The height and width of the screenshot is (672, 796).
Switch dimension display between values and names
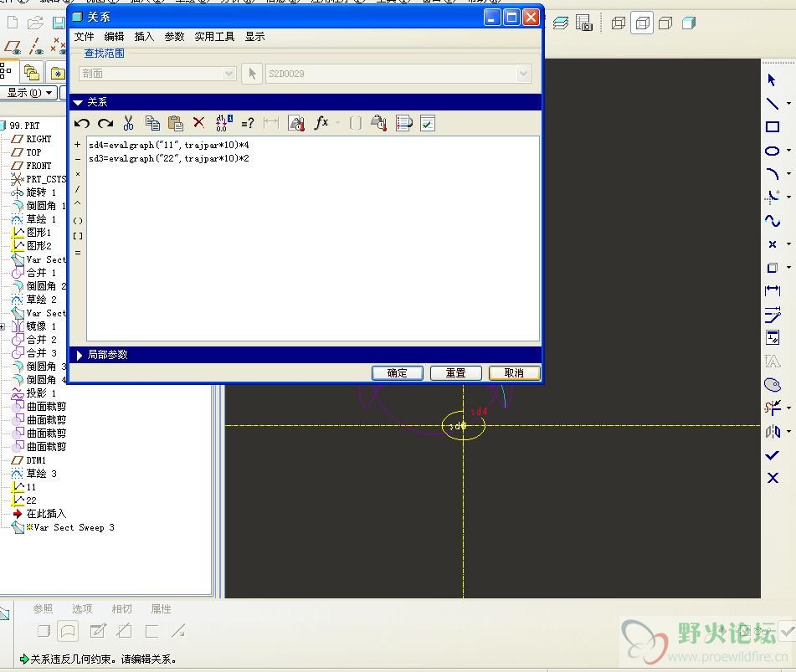click(223, 123)
